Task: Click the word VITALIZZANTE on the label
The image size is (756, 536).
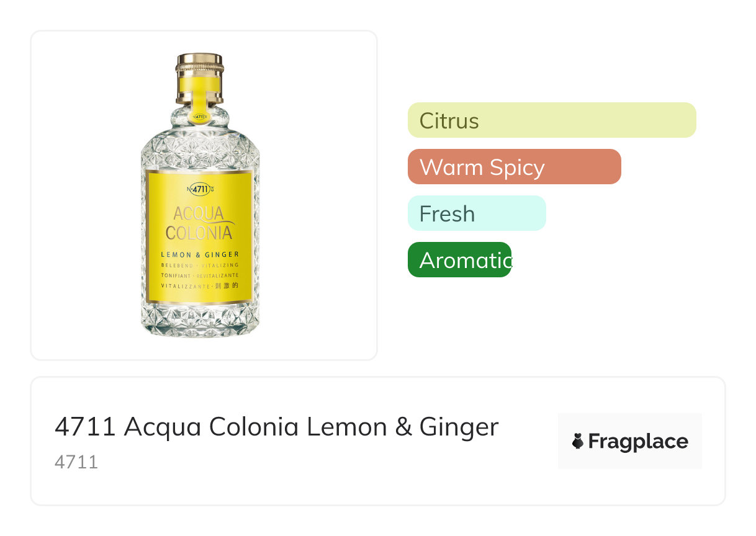Action: coord(183,286)
